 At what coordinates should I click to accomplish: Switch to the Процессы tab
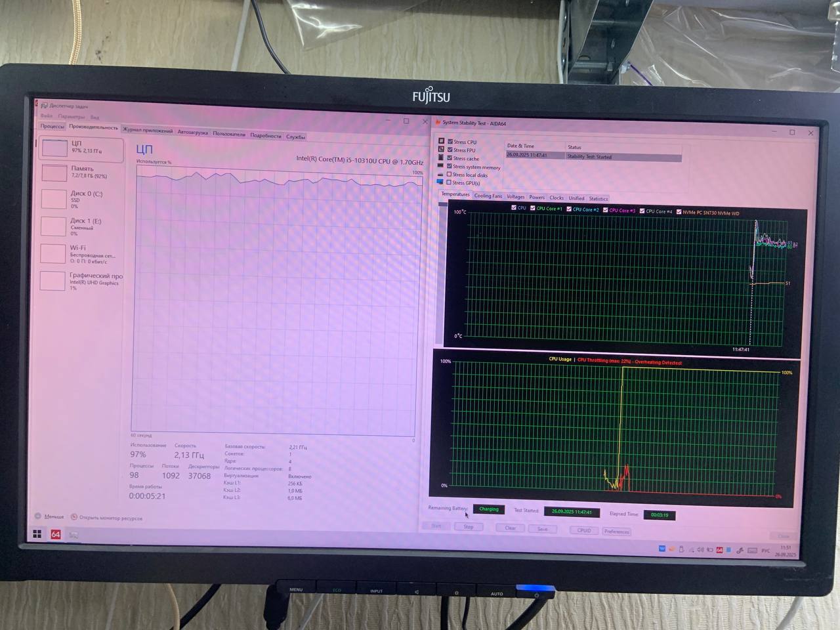(52, 126)
